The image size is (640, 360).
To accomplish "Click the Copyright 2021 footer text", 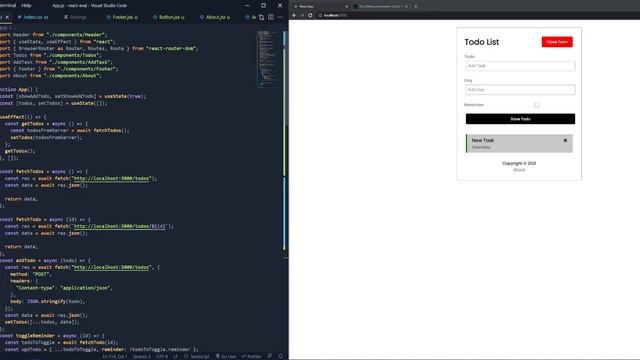I will 519,163.
